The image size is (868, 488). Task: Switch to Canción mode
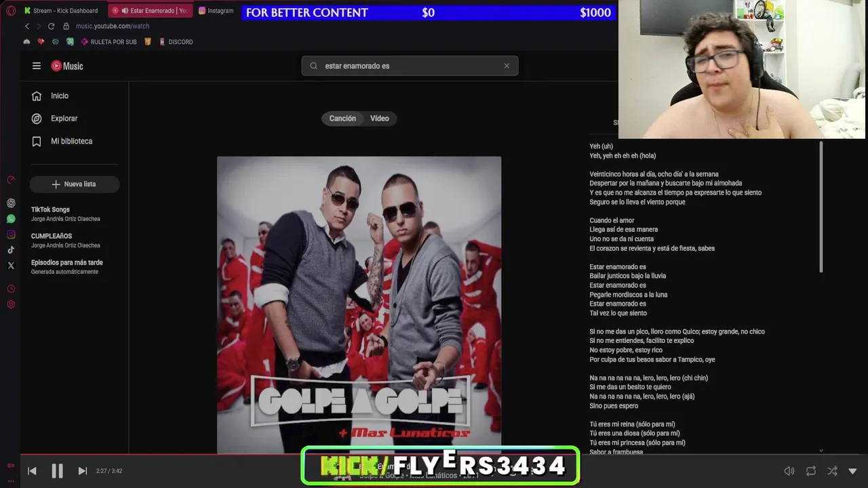click(342, 119)
